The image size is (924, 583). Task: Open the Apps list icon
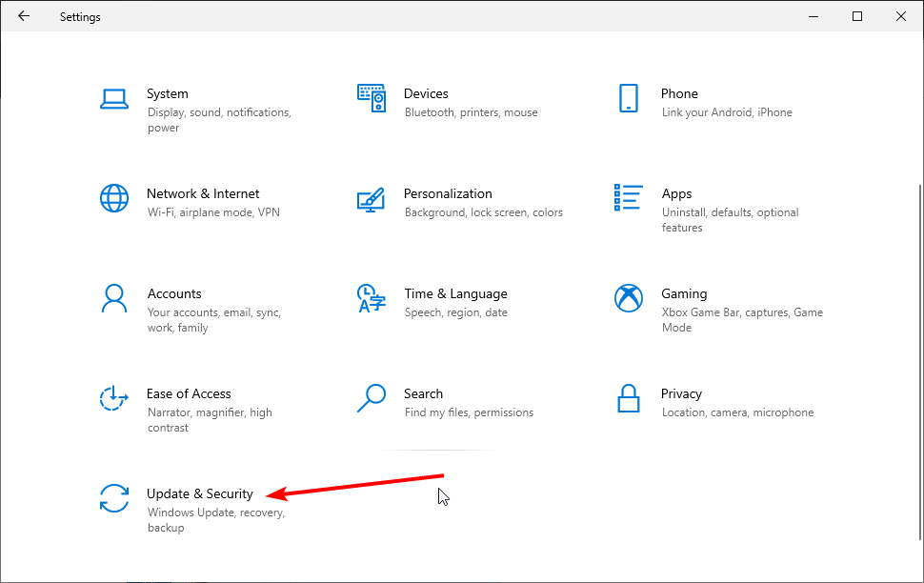click(x=628, y=198)
